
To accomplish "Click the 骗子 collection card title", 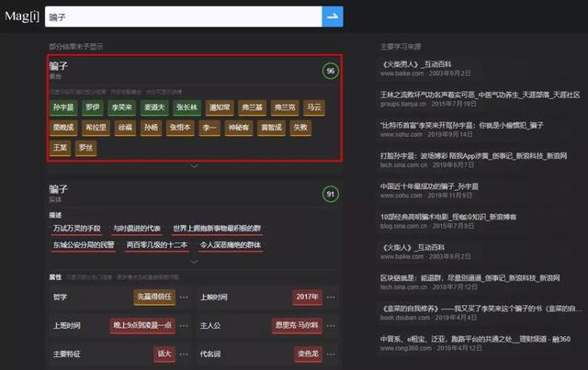I will point(59,66).
